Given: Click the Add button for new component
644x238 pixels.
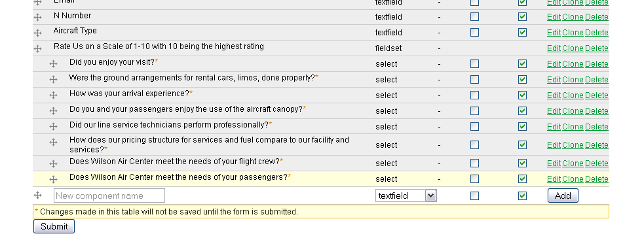Looking at the screenshot, I should pyautogui.click(x=563, y=195).
